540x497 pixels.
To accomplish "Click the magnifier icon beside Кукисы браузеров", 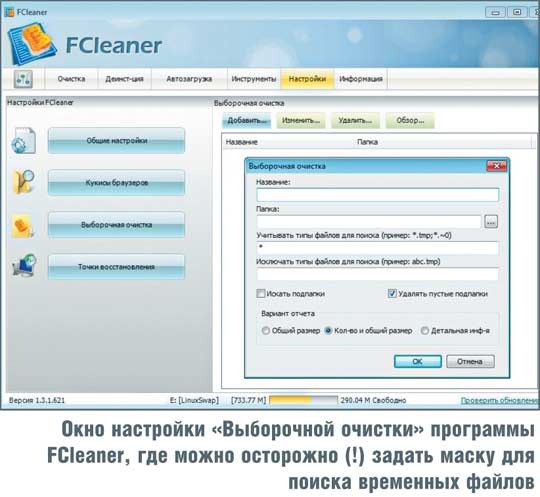I will pos(23,182).
